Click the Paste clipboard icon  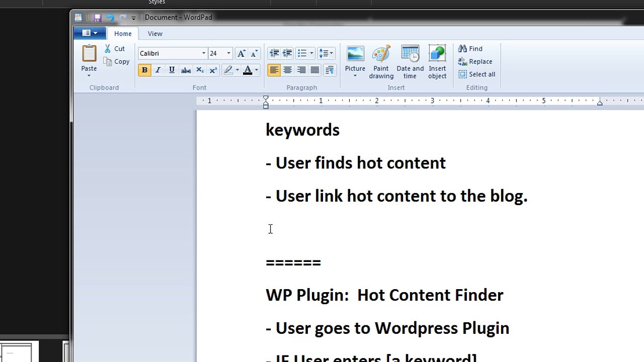pyautogui.click(x=89, y=53)
